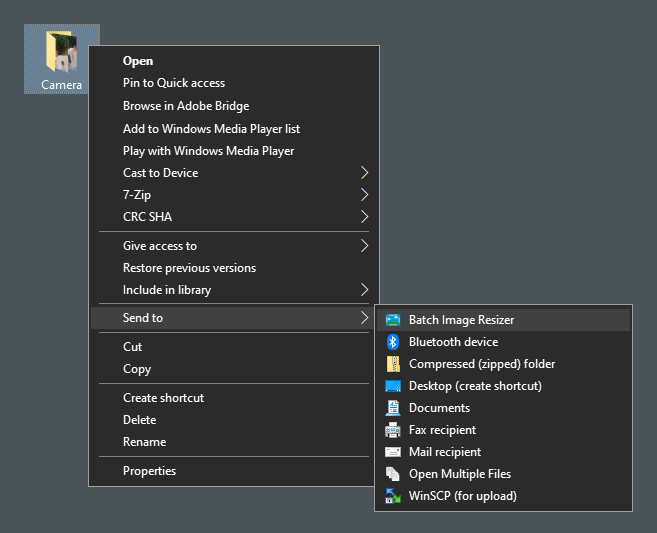Send to Documents
This screenshot has height=533, width=657.
pyautogui.click(x=503, y=408)
